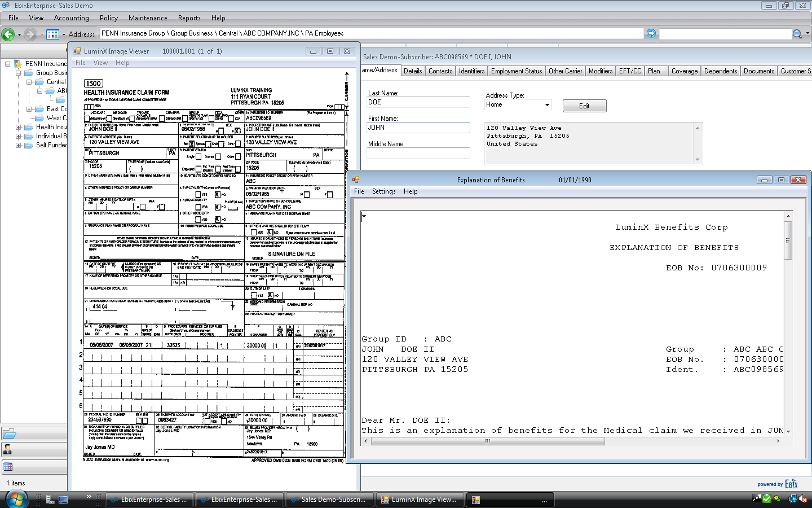Screen dimensions: 812x508
Task: Expand Quick Launch overflow chevron
Action: pos(89,497)
